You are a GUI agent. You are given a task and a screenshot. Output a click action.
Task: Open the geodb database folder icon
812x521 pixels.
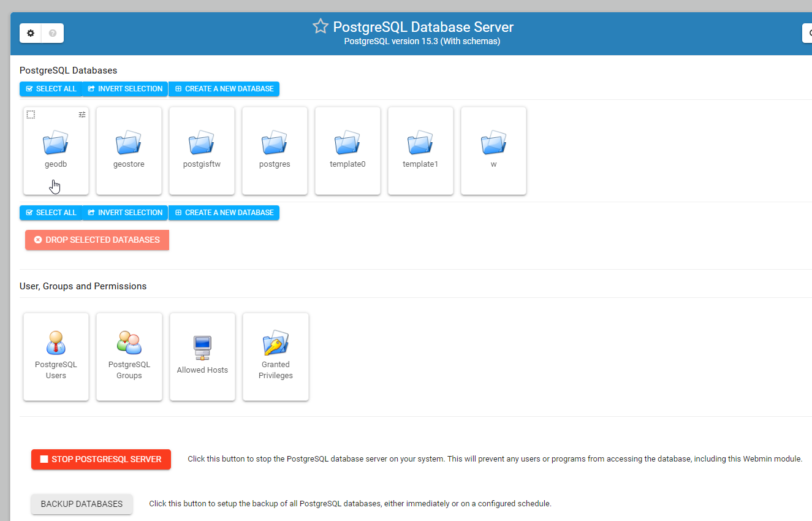pos(56,143)
